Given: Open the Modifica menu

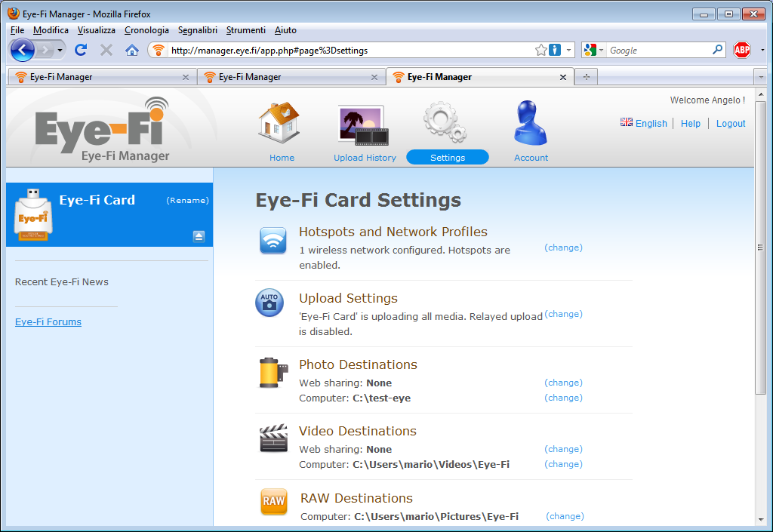Looking at the screenshot, I should [51, 30].
